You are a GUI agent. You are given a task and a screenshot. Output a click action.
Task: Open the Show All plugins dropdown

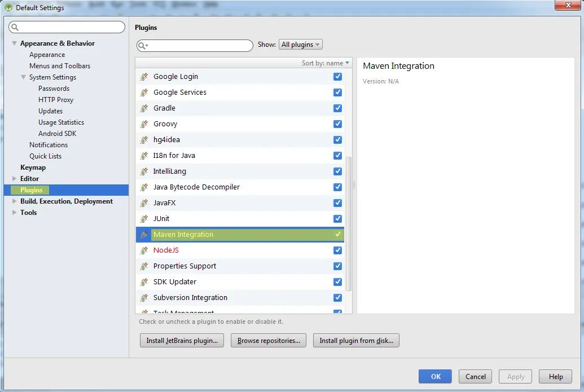301,45
